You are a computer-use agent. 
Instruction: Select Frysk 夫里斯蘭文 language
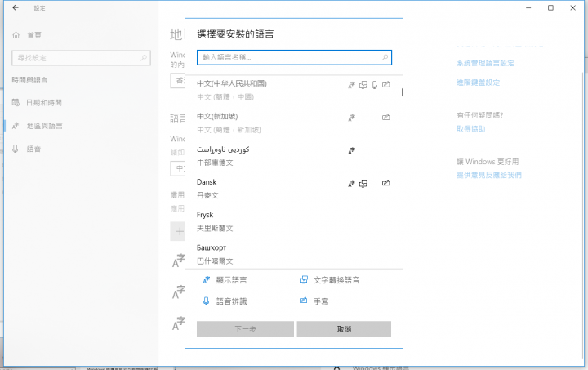[x=294, y=221]
